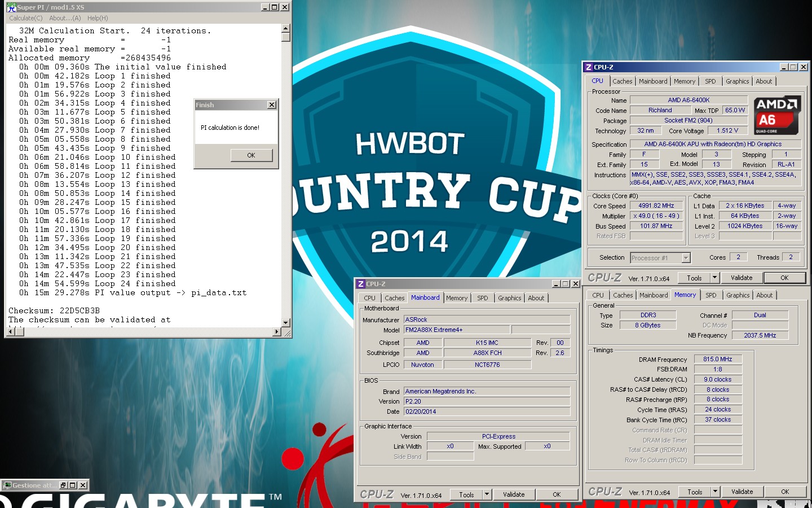Select About tab in Mainboard CPU-Z window
The height and width of the screenshot is (508, 812).
[536, 298]
